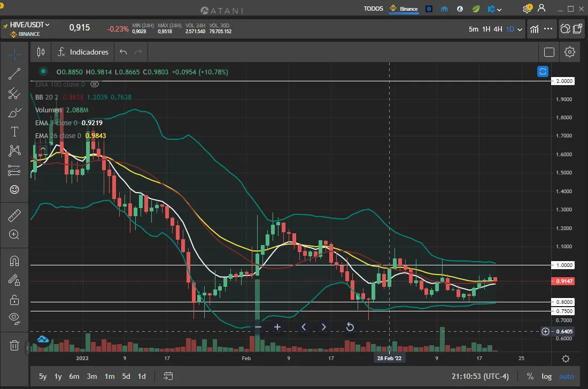Click the candlestick chart type icon
Screen dimensions: 588x389
coord(41,52)
